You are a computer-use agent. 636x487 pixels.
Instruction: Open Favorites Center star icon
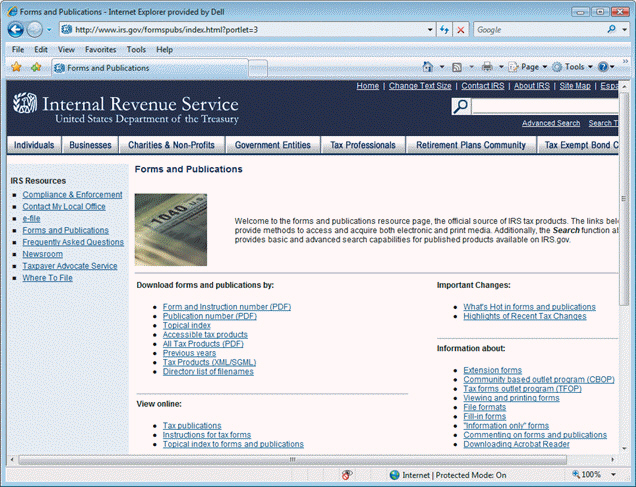pos(16,67)
